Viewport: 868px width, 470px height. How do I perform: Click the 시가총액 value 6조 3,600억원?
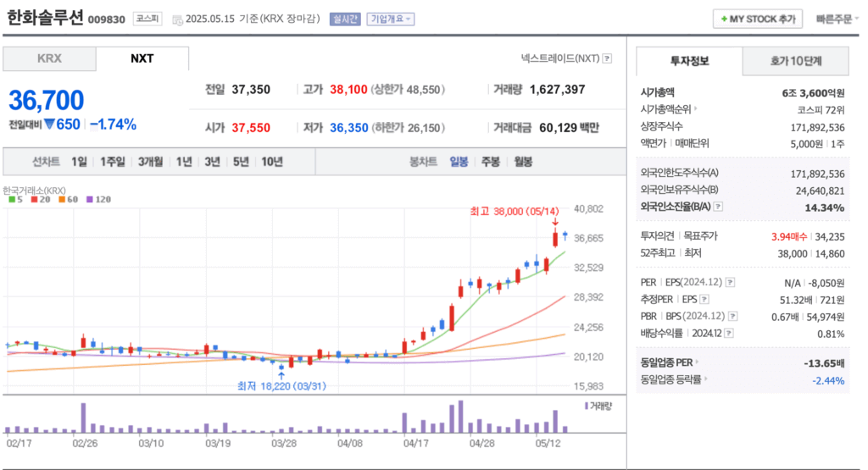(813, 93)
